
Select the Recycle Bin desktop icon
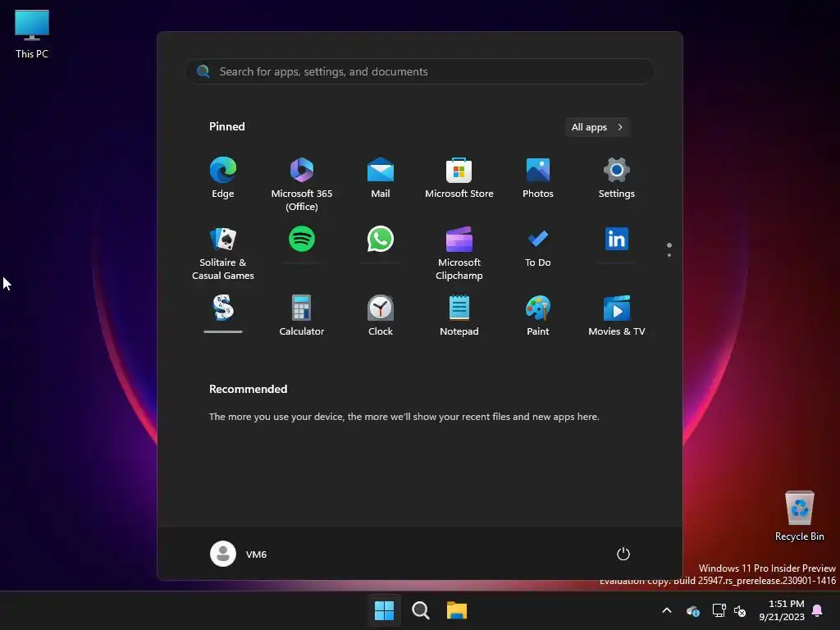click(x=799, y=517)
